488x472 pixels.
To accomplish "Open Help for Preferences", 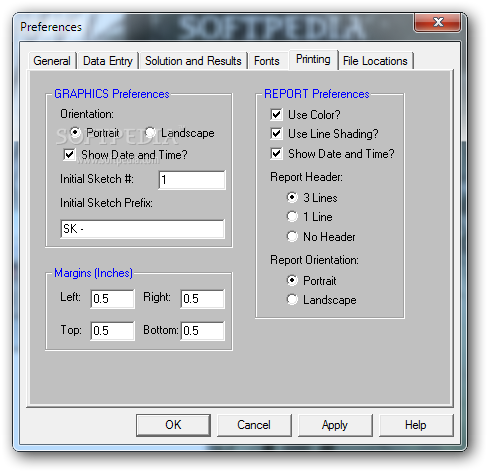I will click(416, 425).
